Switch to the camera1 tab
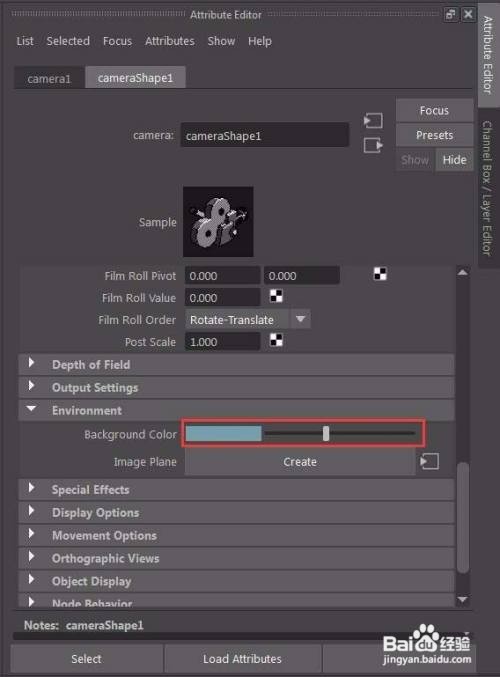Image resolution: width=500 pixels, height=677 pixels. [x=49, y=79]
